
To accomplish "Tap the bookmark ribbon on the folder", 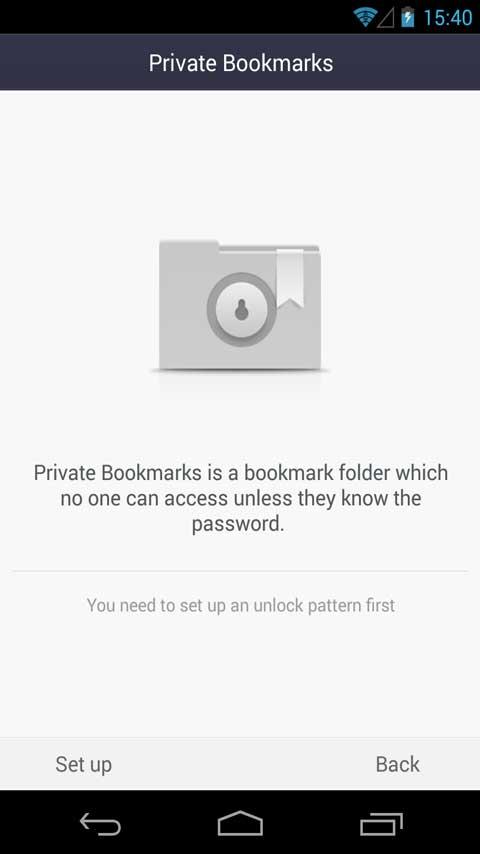I will click(290, 279).
